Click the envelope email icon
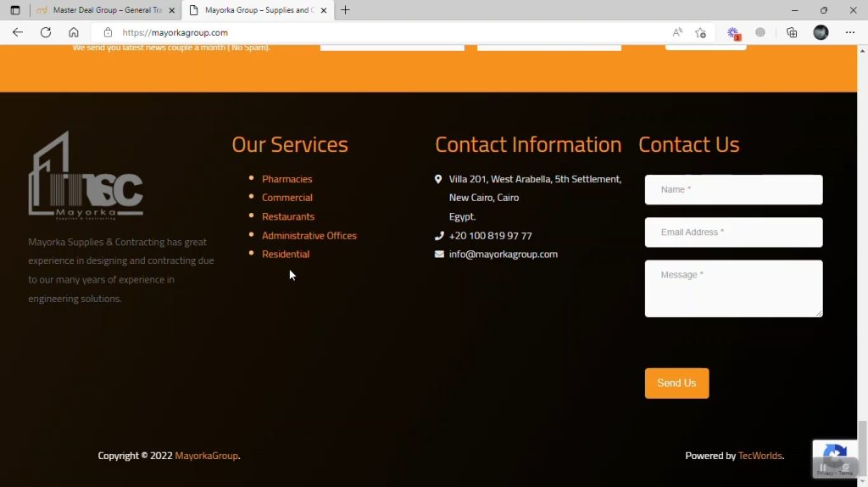The image size is (868, 487). point(439,255)
